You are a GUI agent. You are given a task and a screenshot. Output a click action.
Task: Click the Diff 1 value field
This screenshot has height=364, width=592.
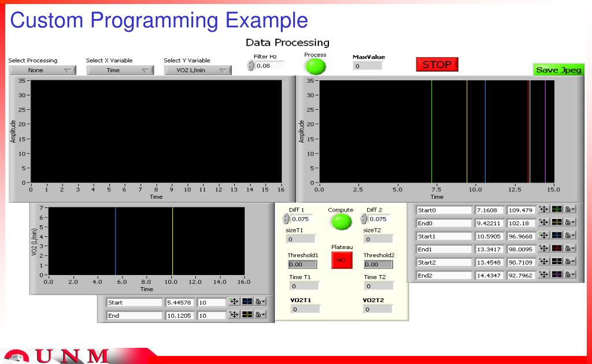tap(301, 219)
